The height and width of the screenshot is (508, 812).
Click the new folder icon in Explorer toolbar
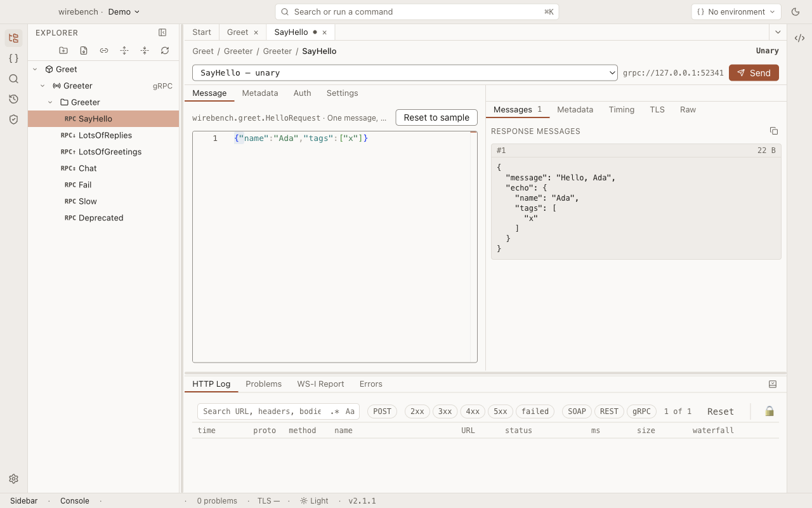[x=63, y=50]
